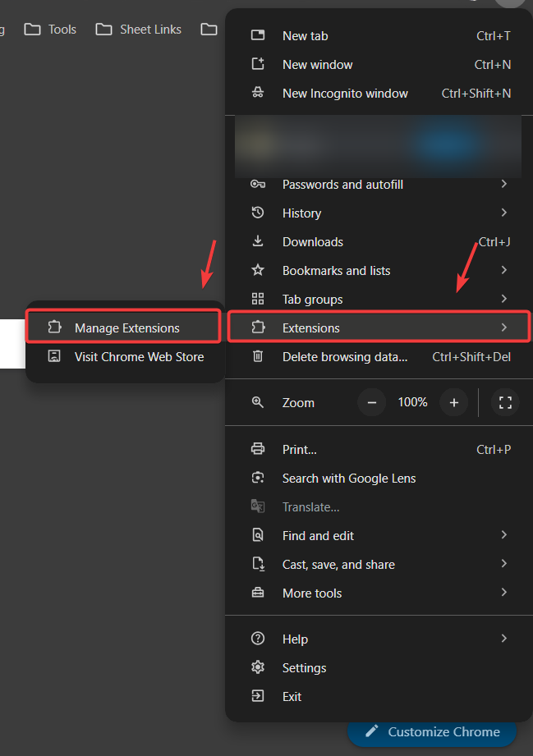The height and width of the screenshot is (756, 533).
Task: Click the Exit icon
Action: (258, 696)
